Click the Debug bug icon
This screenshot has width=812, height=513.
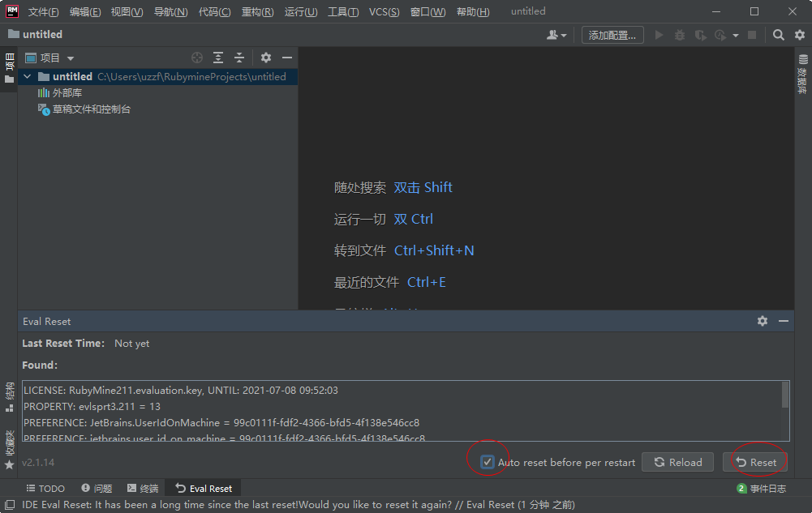pos(680,35)
